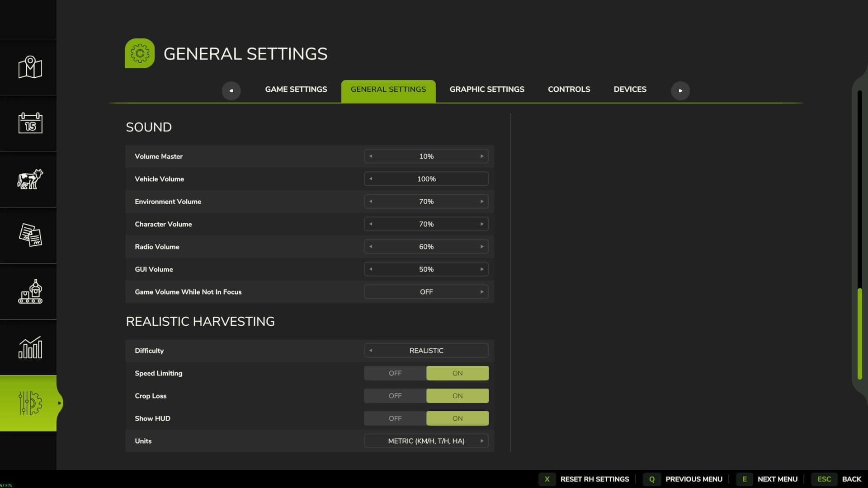Lower Difficulty using left arrow
The height and width of the screenshot is (488, 868).
371,351
